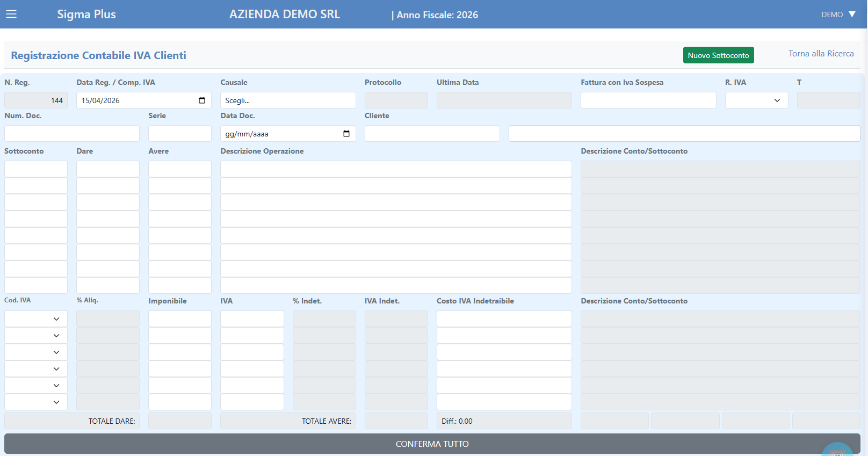Image resolution: width=868 pixels, height=456 pixels.
Task: Open the last Cod. IVA dropdown
Action: pyautogui.click(x=36, y=402)
